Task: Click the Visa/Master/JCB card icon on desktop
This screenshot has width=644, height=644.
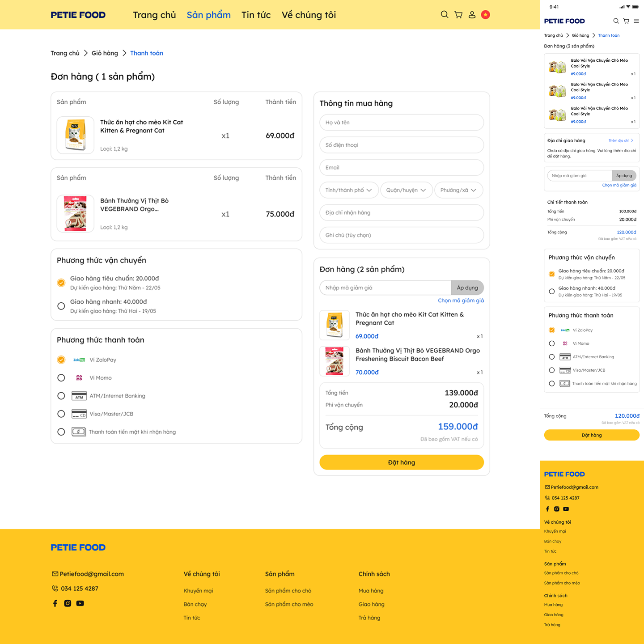Action: tap(79, 414)
